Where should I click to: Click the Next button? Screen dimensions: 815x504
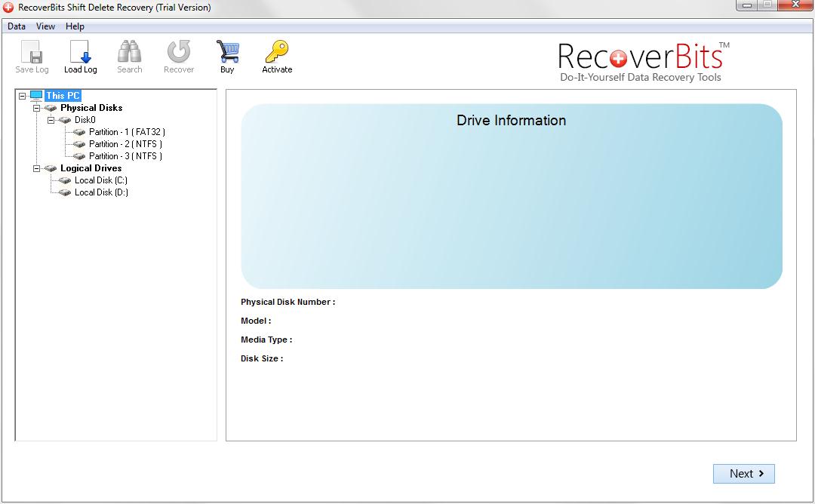(743, 473)
